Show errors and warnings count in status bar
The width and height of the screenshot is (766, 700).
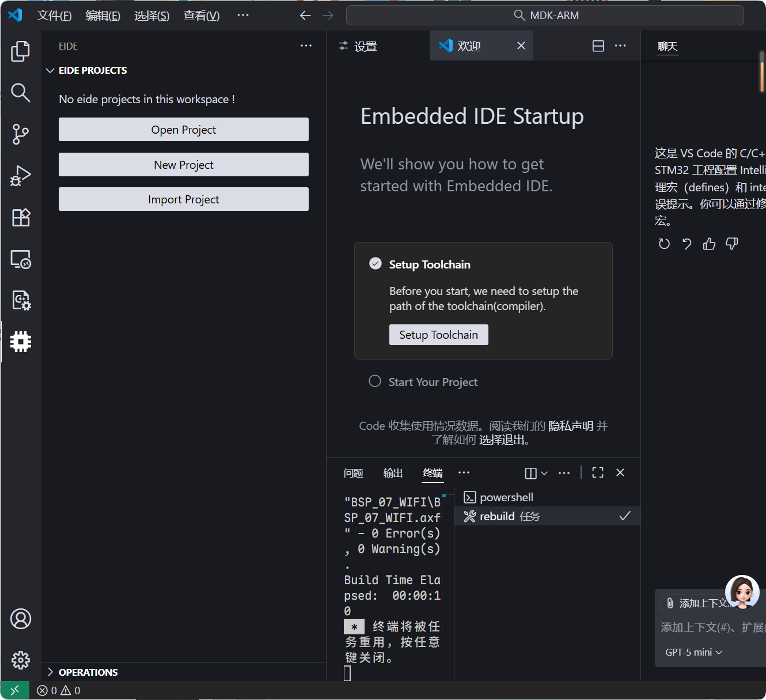tap(59, 690)
